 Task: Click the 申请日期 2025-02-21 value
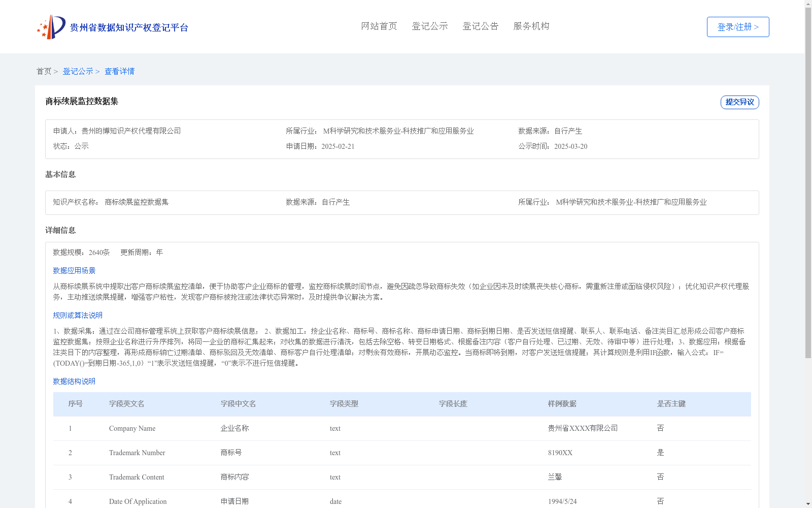coord(338,146)
